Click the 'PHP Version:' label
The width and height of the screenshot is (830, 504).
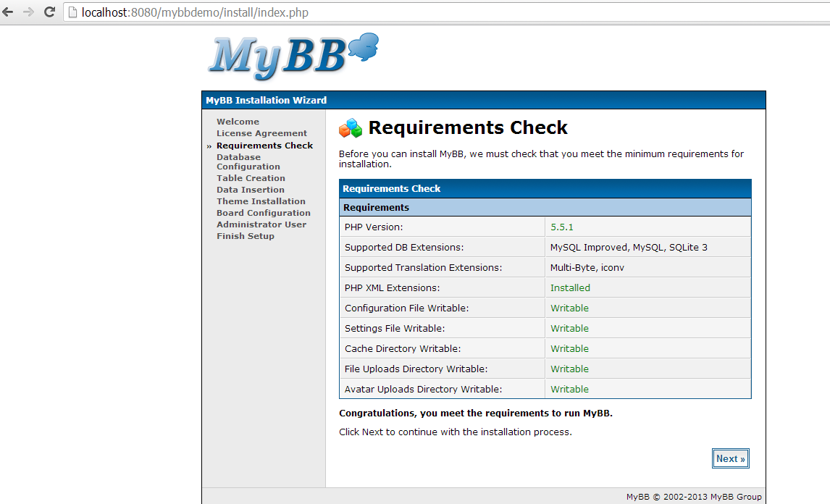coord(374,227)
